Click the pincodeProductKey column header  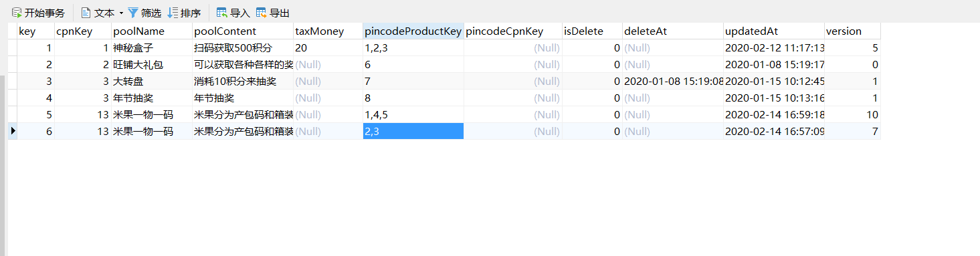pyautogui.click(x=413, y=31)
